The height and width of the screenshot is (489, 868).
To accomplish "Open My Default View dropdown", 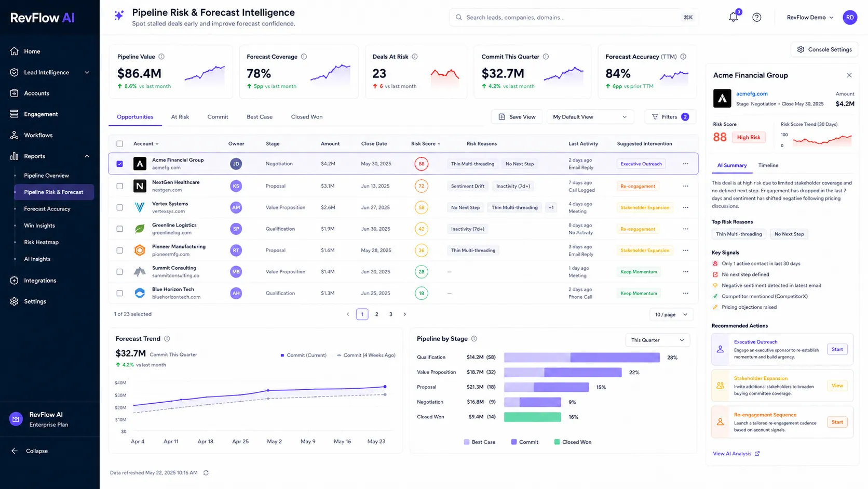I will click(x=590, y=117).
